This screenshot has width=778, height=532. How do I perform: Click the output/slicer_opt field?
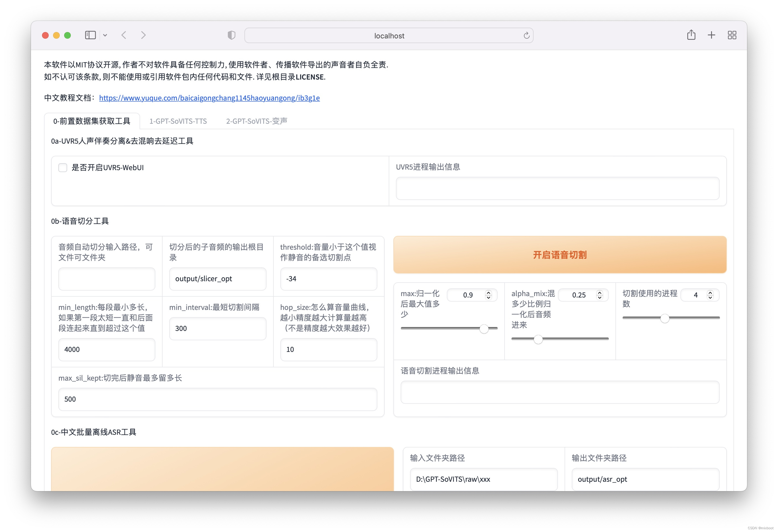[218, 279]
